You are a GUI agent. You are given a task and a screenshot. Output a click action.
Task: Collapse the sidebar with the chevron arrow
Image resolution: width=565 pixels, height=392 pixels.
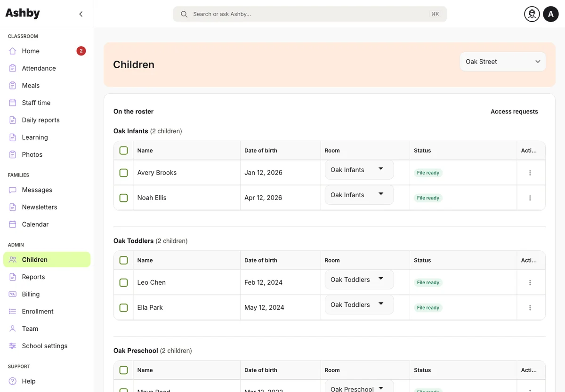point(81,14)
